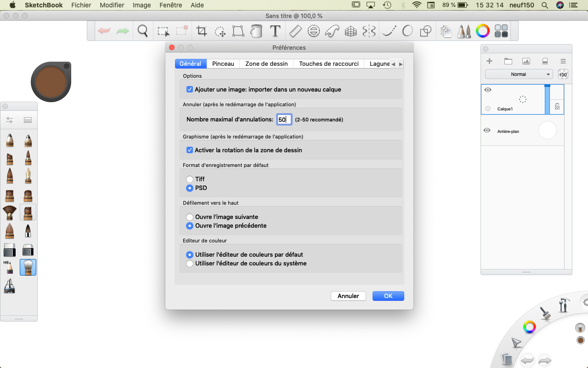This screenshot has width=588, height=368.
Task: Open the layer panel menu icon
Action: point(563,61)
